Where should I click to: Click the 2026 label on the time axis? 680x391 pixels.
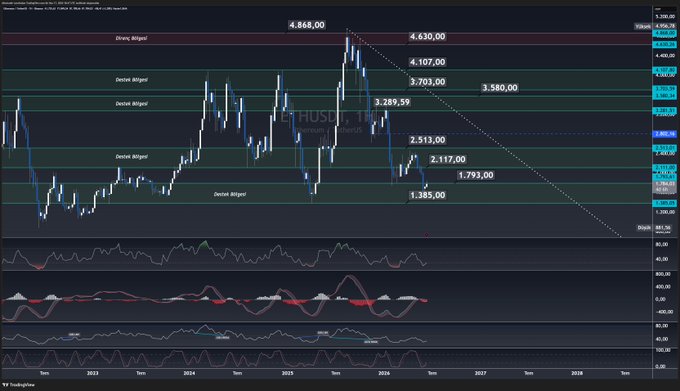pos(384,373)
